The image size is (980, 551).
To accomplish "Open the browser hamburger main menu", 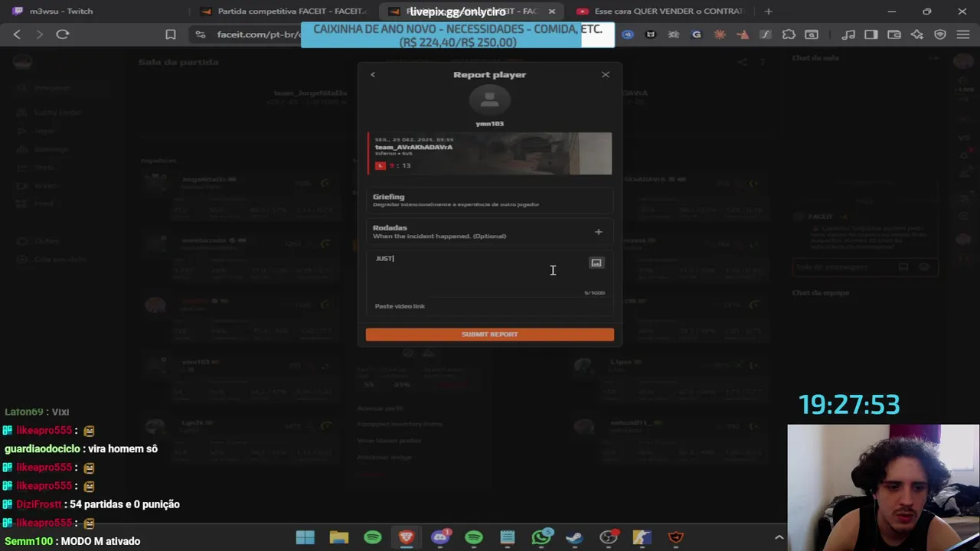I will [x=963, y=34].
